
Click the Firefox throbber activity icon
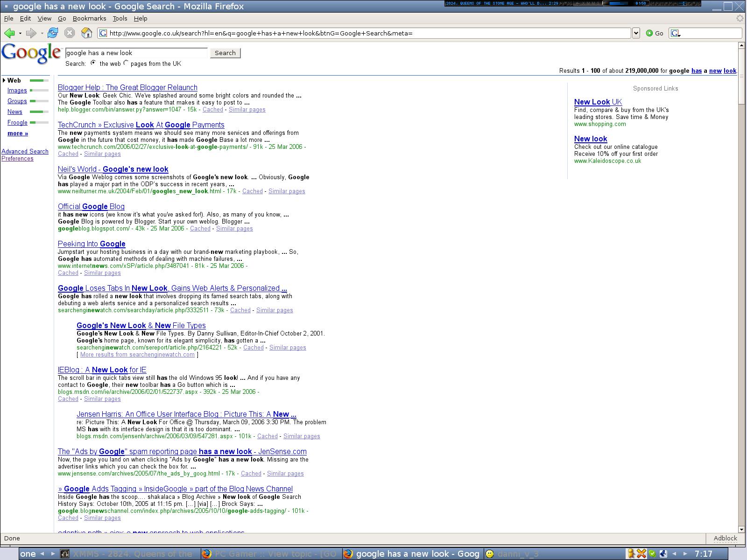click(x=740, y=18)
